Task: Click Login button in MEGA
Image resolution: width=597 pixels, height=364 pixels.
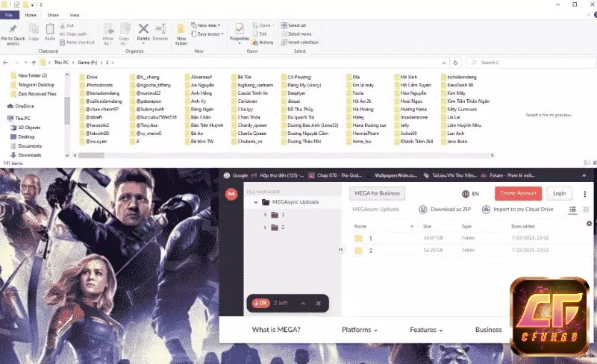Action: (560, 193)
